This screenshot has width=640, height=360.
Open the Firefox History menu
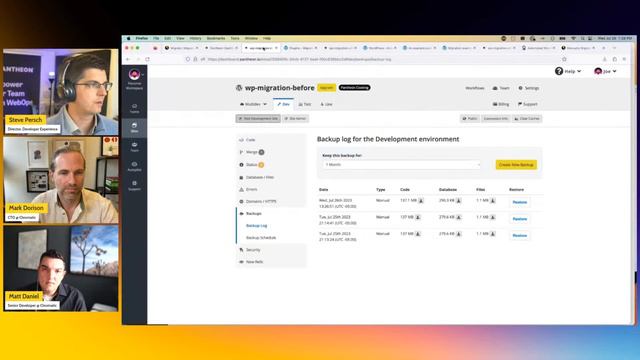(x=195, y=38)
